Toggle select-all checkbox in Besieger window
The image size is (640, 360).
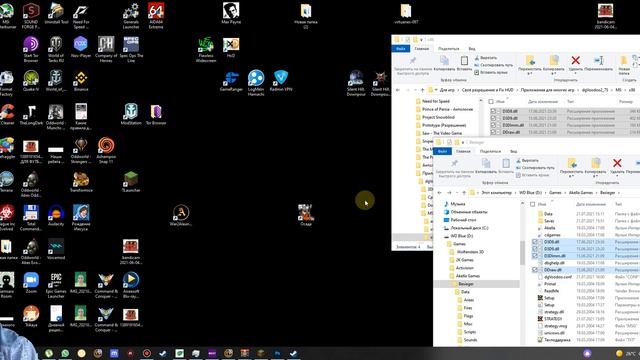pos(533,204)
